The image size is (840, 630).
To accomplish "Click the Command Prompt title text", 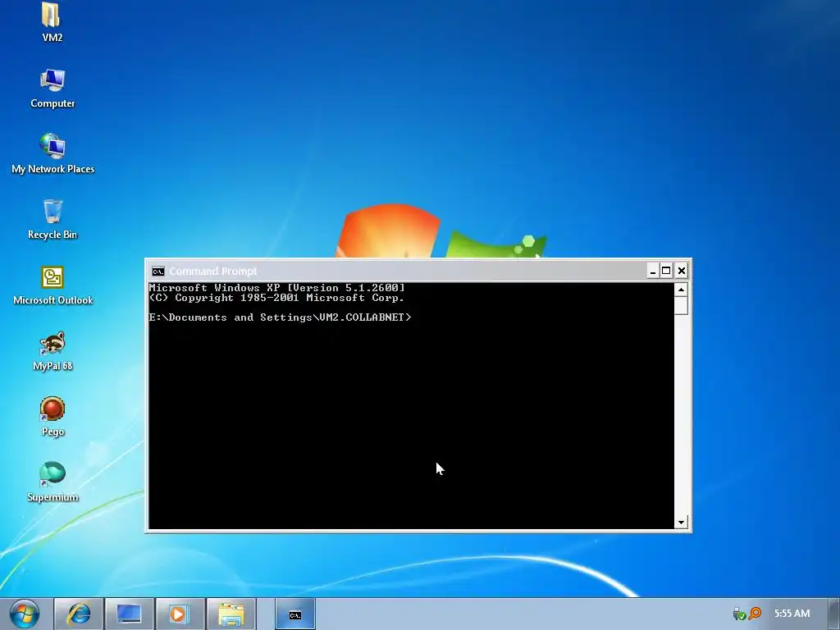I will [213, 271].
